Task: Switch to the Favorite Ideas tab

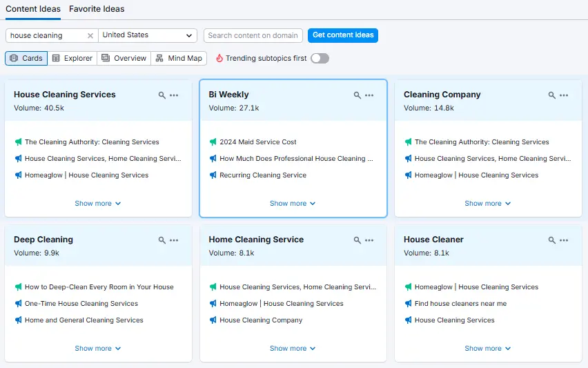Action: (97, 9)
